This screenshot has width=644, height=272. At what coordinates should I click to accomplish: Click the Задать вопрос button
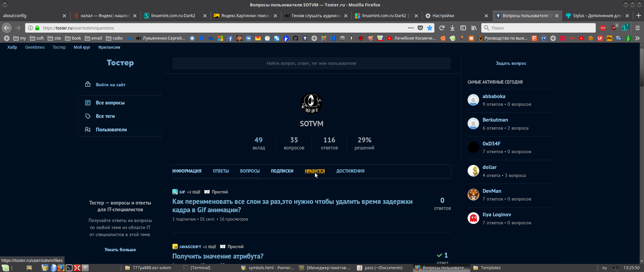coord(511,63)
